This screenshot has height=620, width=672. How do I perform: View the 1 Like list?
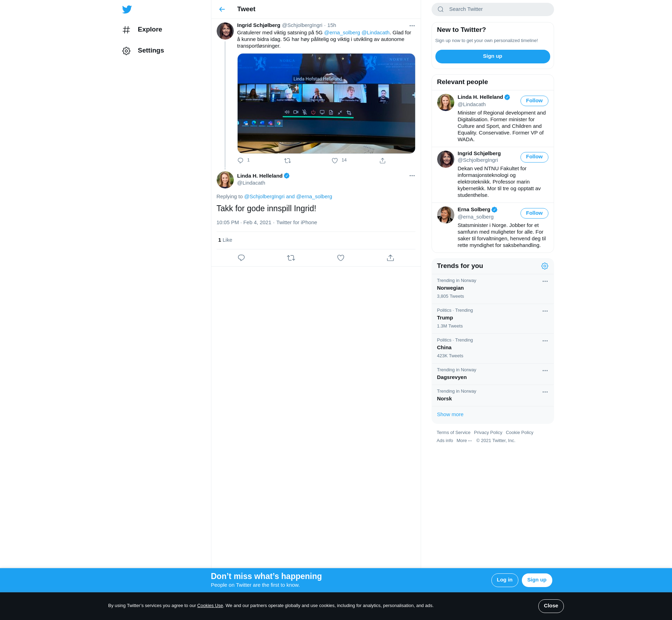225,240
